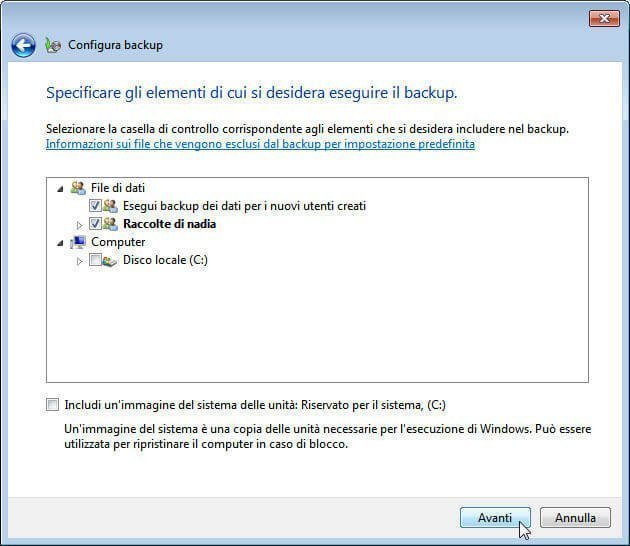Select the Raccolte di nadia label
The image size is (630, 546).
[x=169, y=224]
